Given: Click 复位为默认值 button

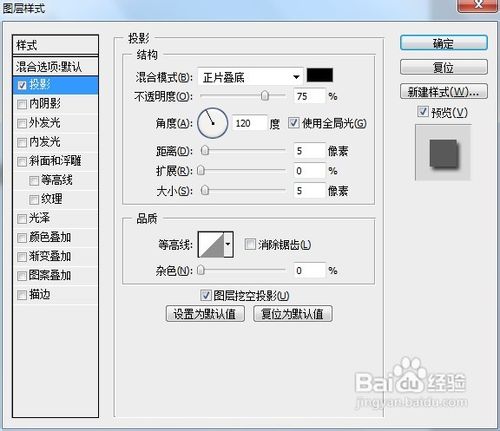Looking at the screenshot, I should pos(293,314).
